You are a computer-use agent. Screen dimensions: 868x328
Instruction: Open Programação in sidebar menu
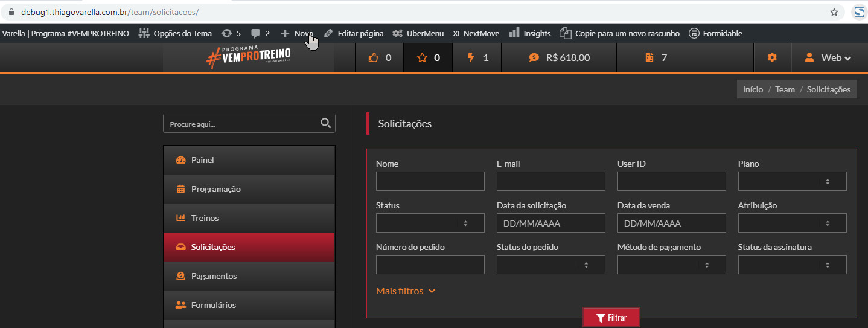click(249, 189)
